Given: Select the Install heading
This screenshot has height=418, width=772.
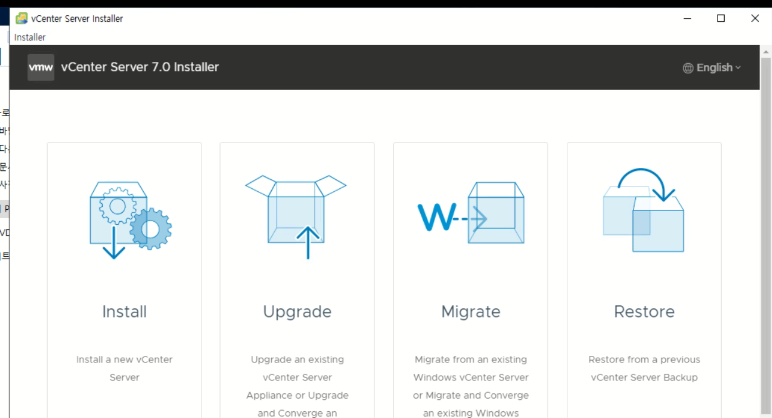Looking at the screenshot, I should [125, 312].
